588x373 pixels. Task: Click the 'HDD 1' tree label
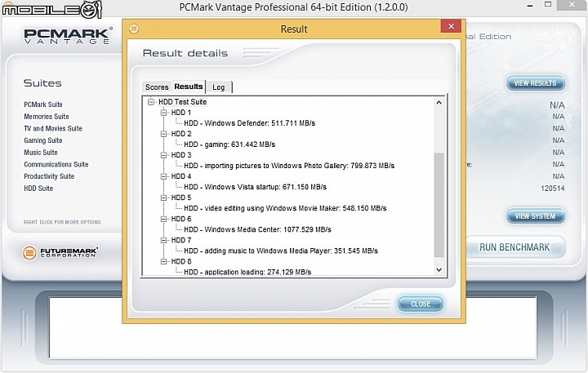[181, 113]
